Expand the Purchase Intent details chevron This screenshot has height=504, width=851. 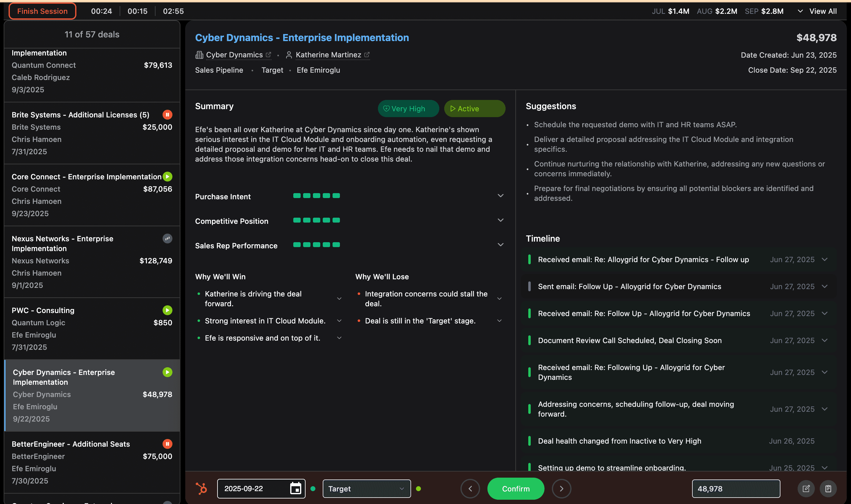coord(500,196)
